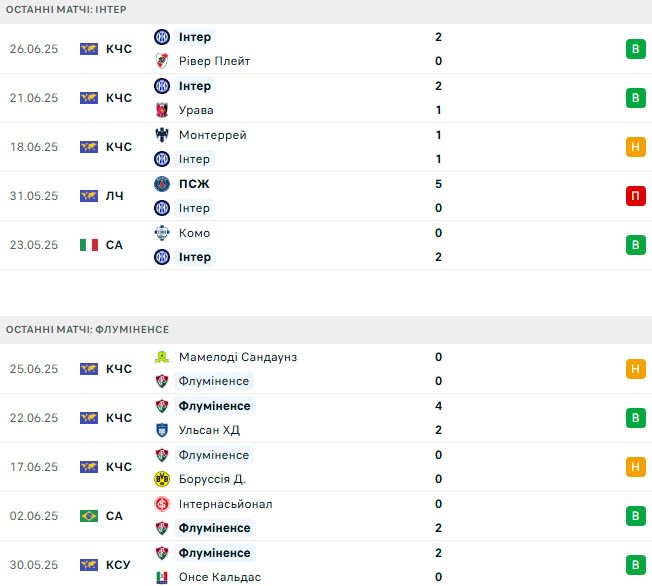Click the Borussia Dortmund BVB logo

[x=162, y=479]
